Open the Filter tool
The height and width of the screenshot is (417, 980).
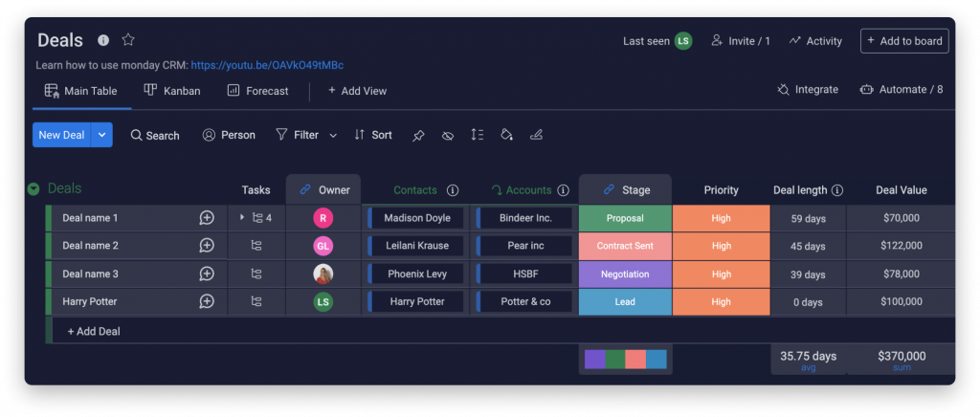coord(298,135)
